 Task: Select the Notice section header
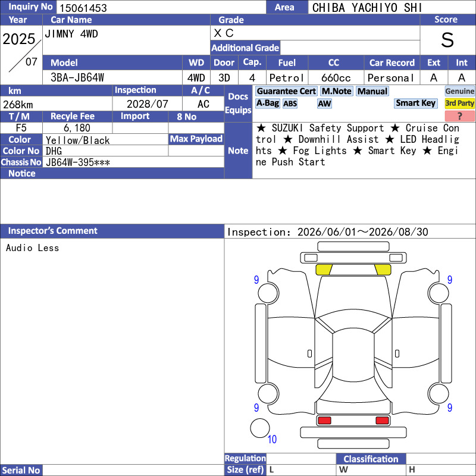pyautogui.click(x=112, y=173)
